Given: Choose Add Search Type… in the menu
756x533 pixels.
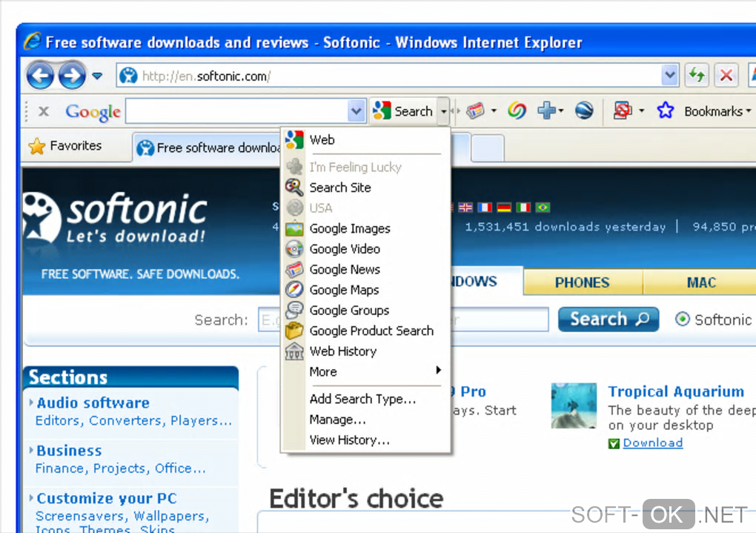Looking at the screenshot, I should 365,399.
